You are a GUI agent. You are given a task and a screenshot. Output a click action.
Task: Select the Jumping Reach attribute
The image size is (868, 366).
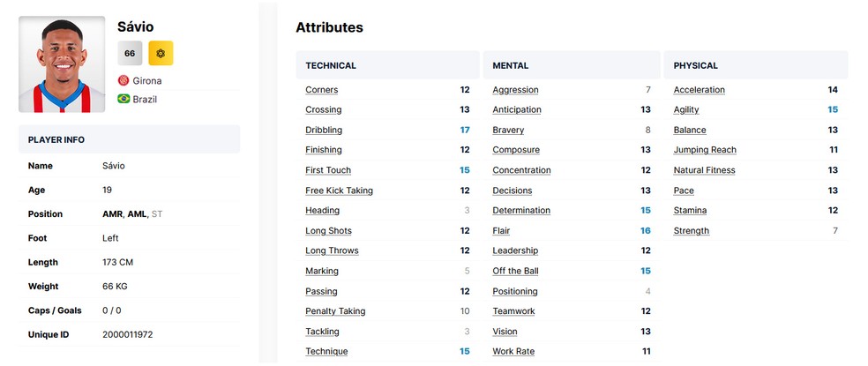704,150
